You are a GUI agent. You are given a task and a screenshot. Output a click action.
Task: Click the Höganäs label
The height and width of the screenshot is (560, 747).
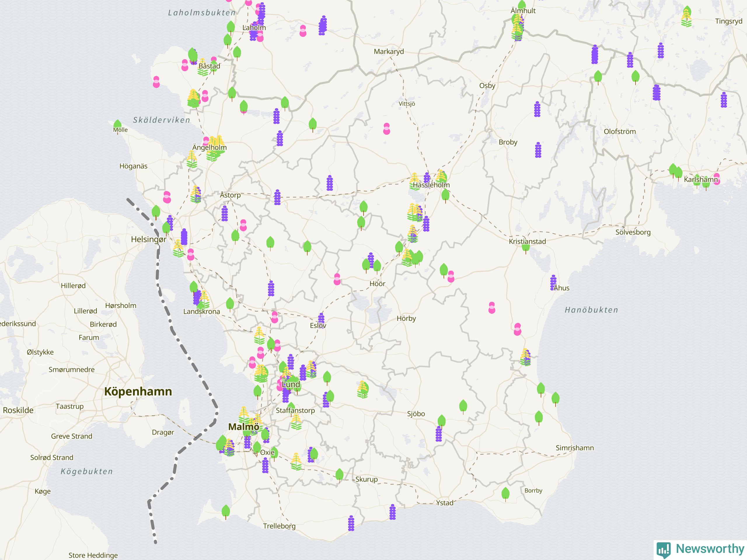pyautogui.click(x=133, y=166)
